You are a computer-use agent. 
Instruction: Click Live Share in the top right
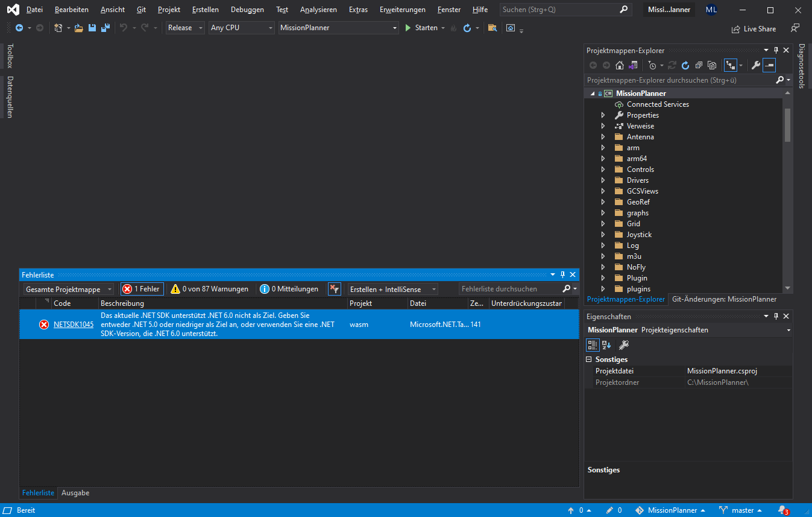pyautogui.click(x=754, y=28)
